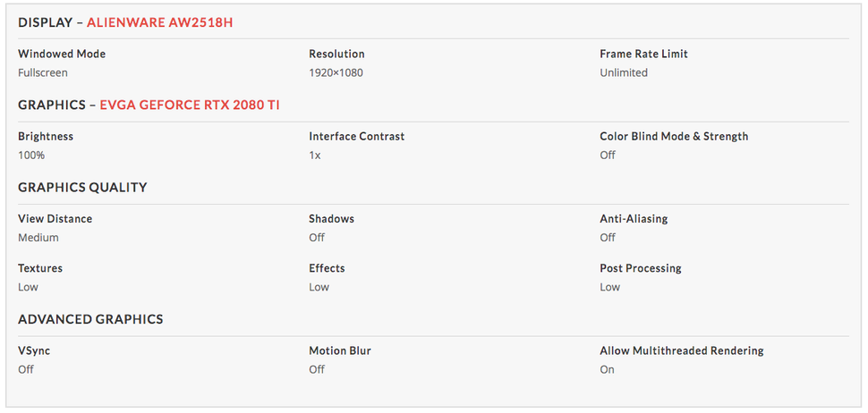
Task: Click the Anti-Aliasing setting label
Action: (x=634, y=218)
